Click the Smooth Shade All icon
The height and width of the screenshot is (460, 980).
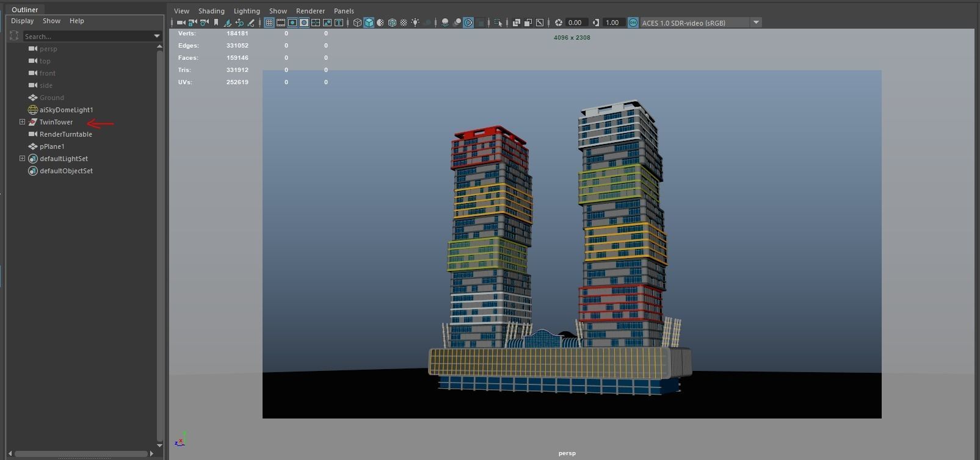tap(369, 23)
